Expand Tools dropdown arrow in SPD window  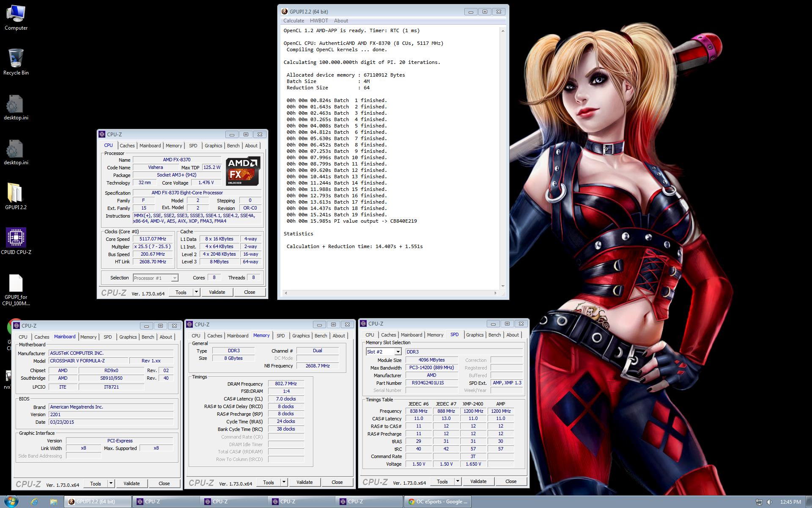click(458, 481)
